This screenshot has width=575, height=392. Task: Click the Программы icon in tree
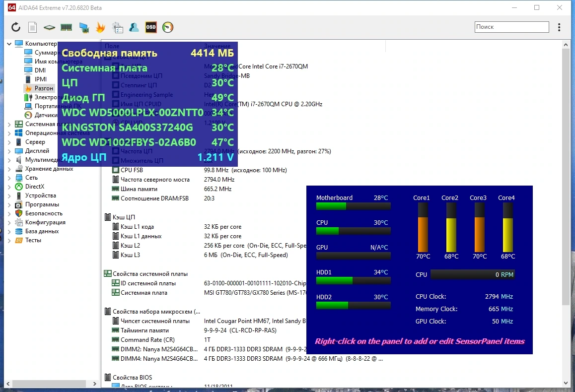(x=19, y=204)
